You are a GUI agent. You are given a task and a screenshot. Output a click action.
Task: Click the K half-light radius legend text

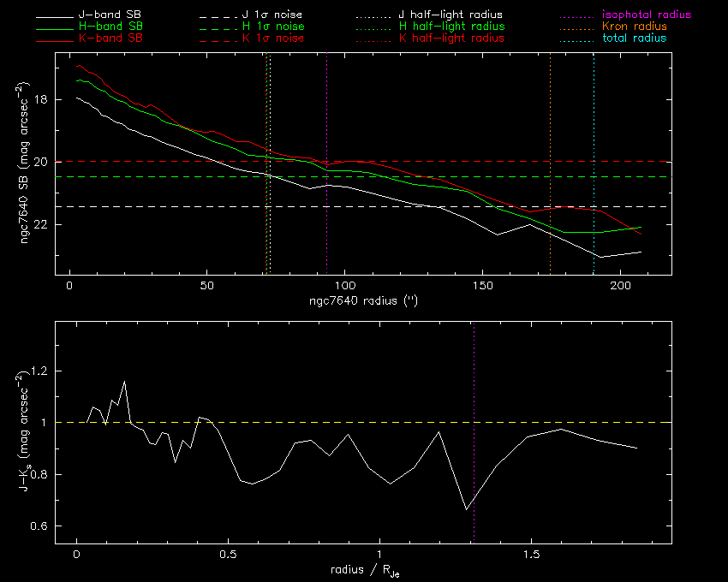[451, 39]
